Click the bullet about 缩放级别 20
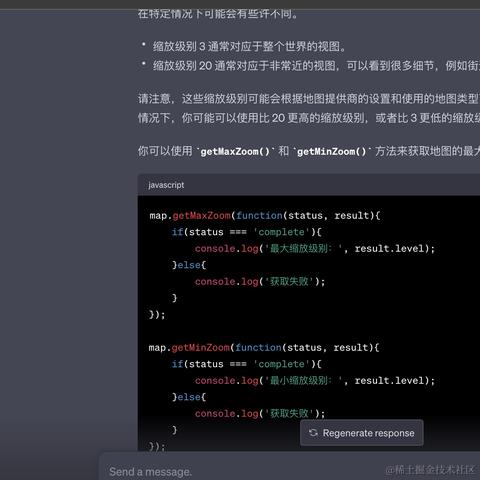Screen dimensions: 480x480 pyautogui.click(x=316, y=66)
